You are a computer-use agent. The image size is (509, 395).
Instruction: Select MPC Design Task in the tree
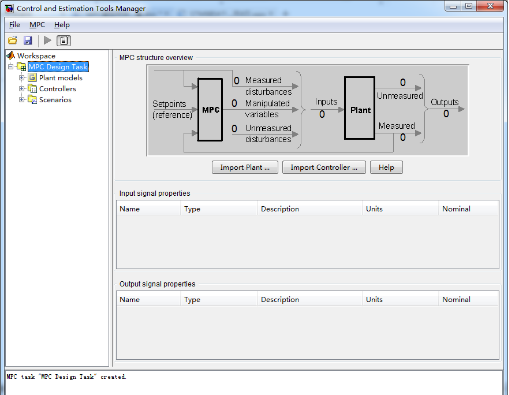pos(58,67)
